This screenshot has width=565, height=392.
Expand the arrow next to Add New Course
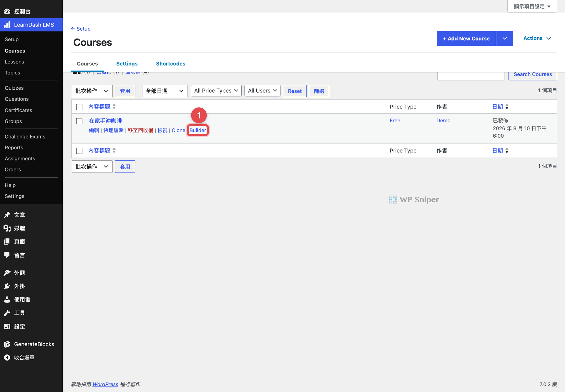[x=505, y=38]
